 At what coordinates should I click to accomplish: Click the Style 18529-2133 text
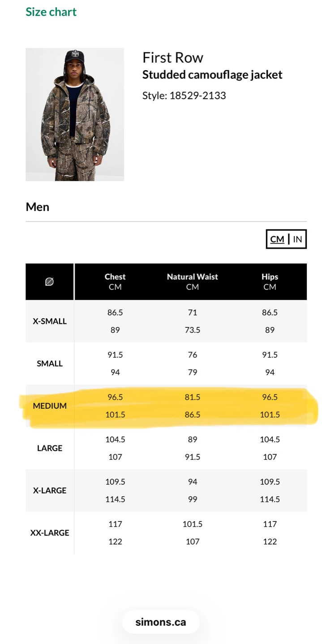coord(184,95)
